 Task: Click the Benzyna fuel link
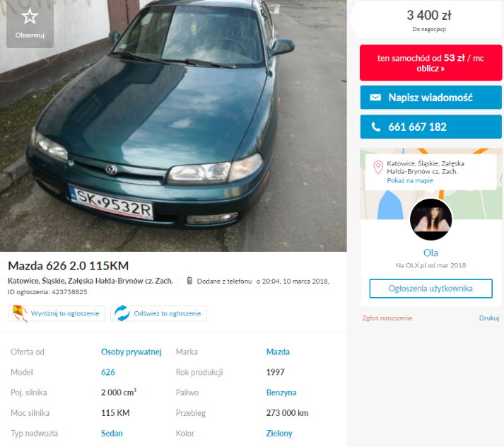tap(281, 393)
